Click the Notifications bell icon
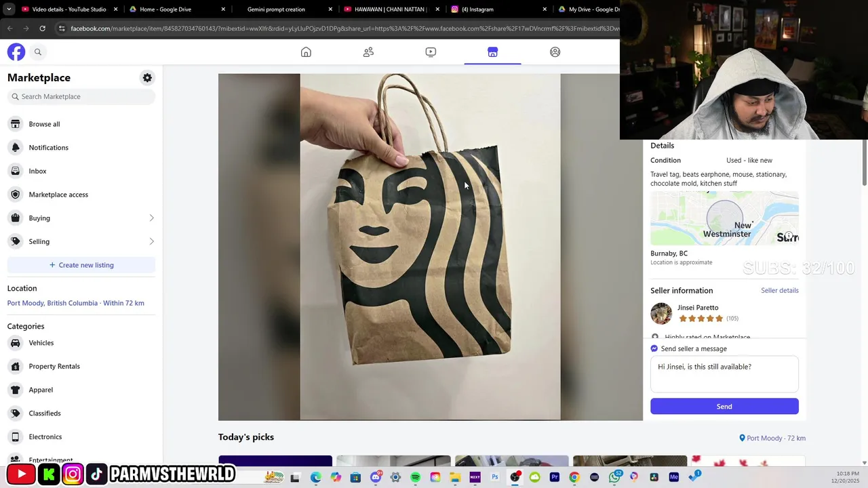The image size is (868, 488). (x=16, y=148)
